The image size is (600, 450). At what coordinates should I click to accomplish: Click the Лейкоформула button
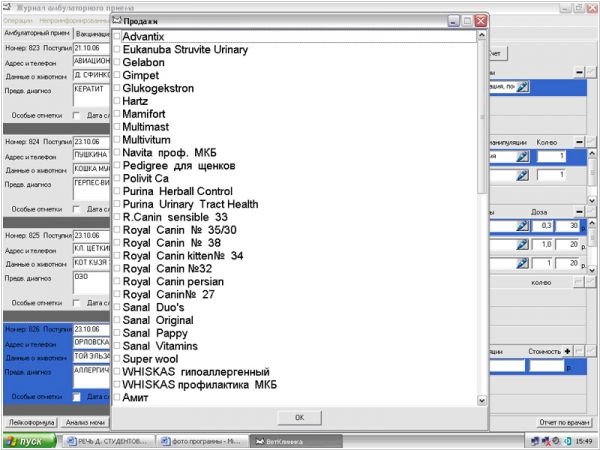click(33, 422)
